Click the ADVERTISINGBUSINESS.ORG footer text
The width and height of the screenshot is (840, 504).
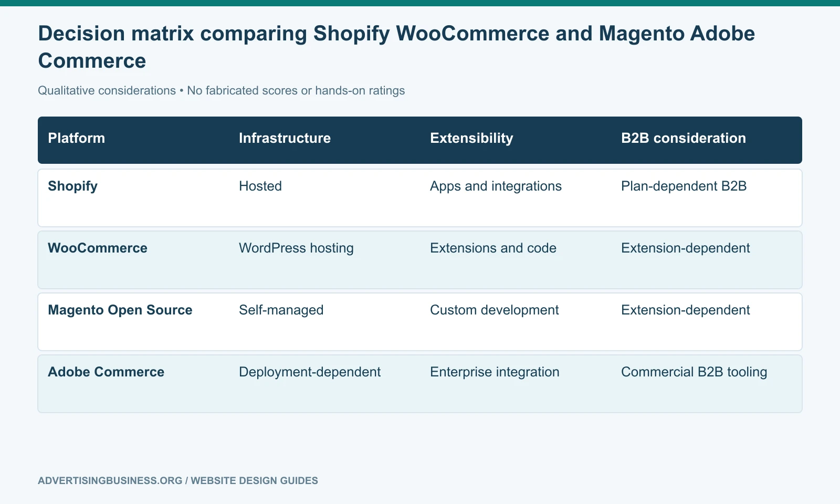click(178, 480)
